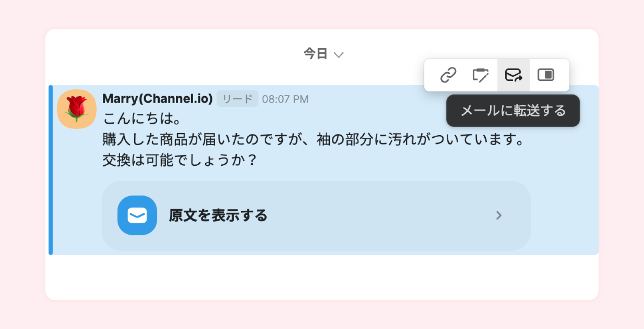
Task: Click the message line about 袖の部分に汚れ
Action: [313, 140]
